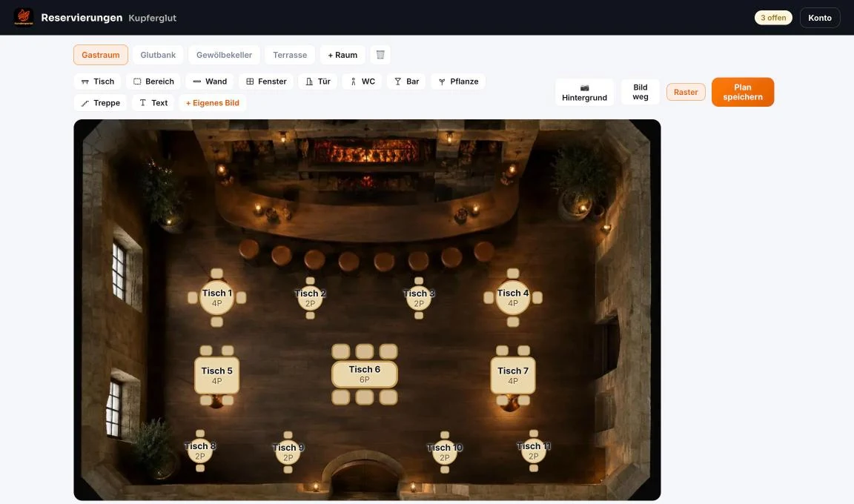Select Tisch 7 square table
Viewport: 854px width, 504px height.
pyautogui.click(x=512, y=375)
